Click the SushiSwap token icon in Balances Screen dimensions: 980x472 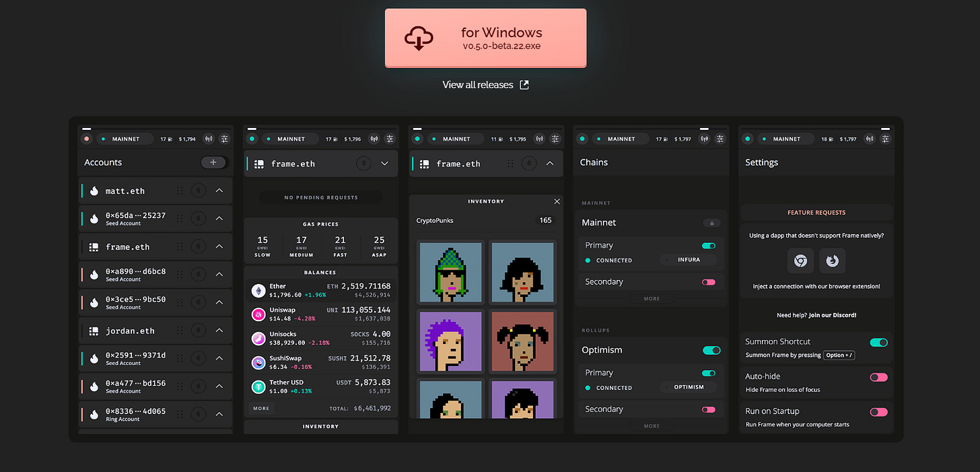point(258,363)
